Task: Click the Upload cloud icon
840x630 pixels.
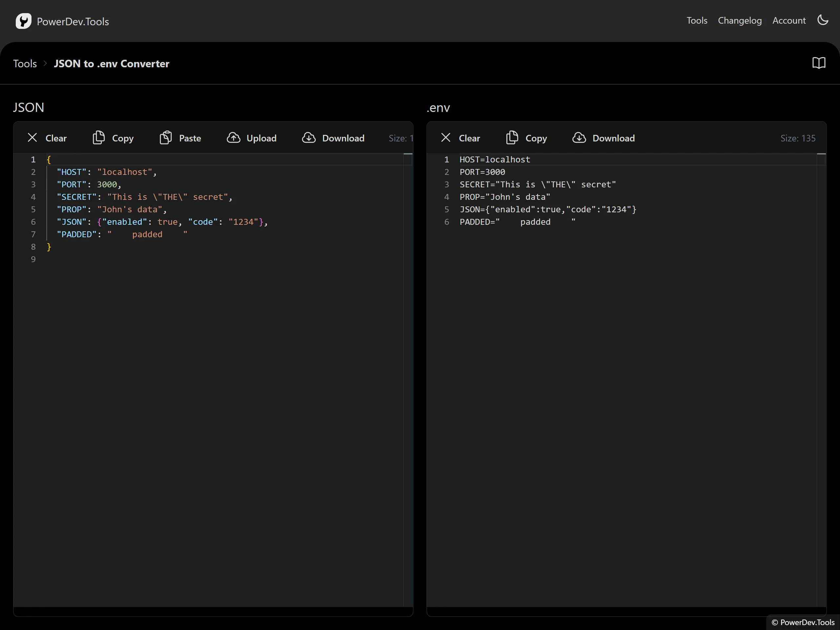Action: click(234, 138)
